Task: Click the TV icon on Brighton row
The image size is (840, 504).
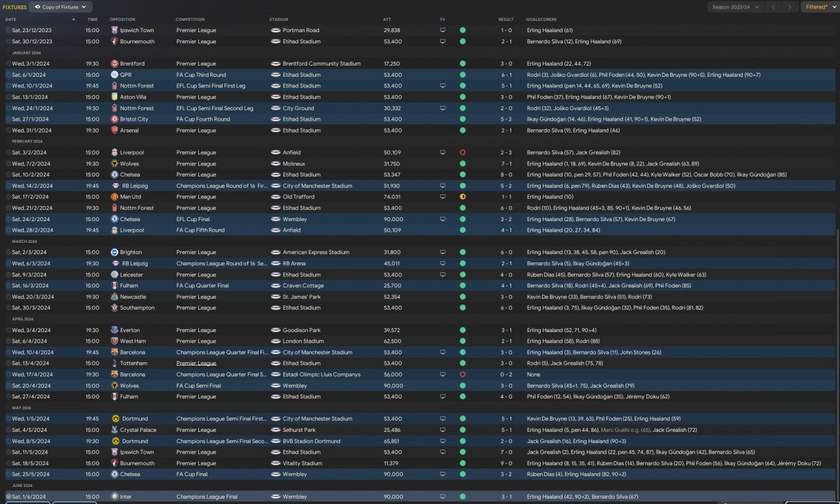Action: [x=442, y=252]
